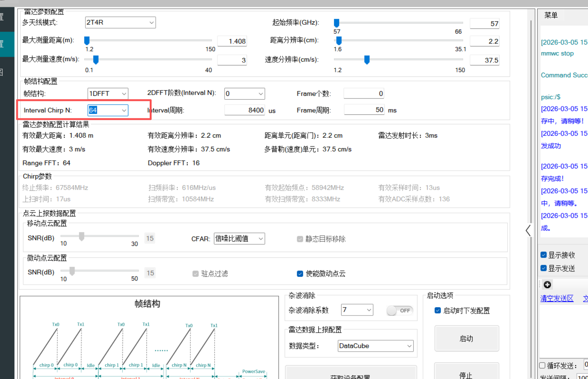Click the 清空发送区 link
The height and width of the screenshot is (379, 588).
tap(557, 298)
